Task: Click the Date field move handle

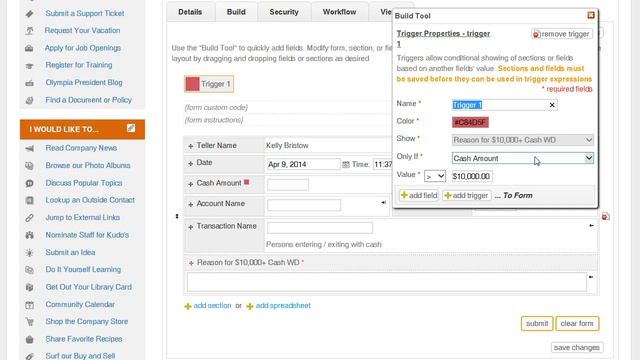Action: [191, 164]
